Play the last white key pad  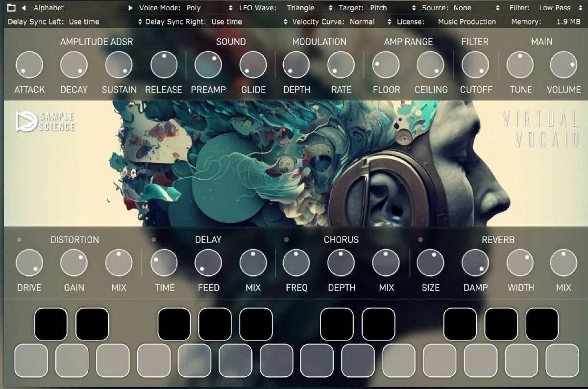562,361
